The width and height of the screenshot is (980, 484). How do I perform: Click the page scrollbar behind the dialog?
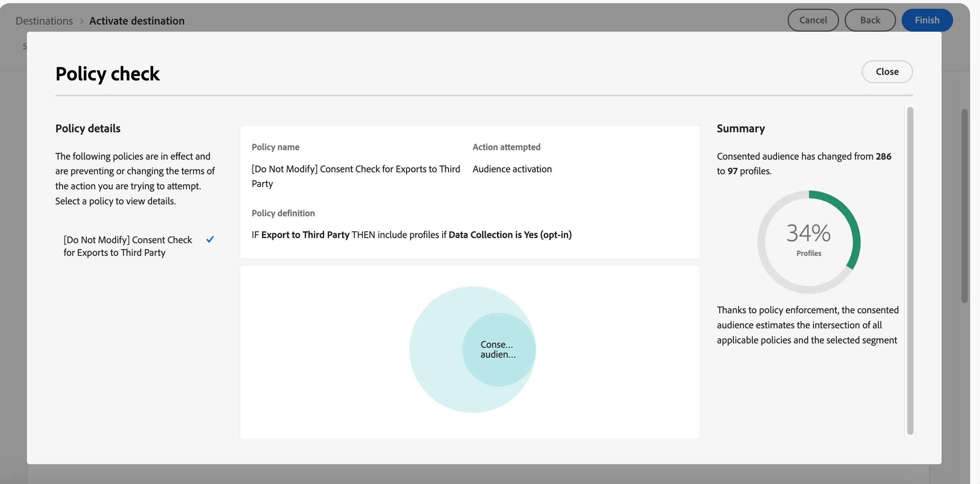[x=965, y=206]
